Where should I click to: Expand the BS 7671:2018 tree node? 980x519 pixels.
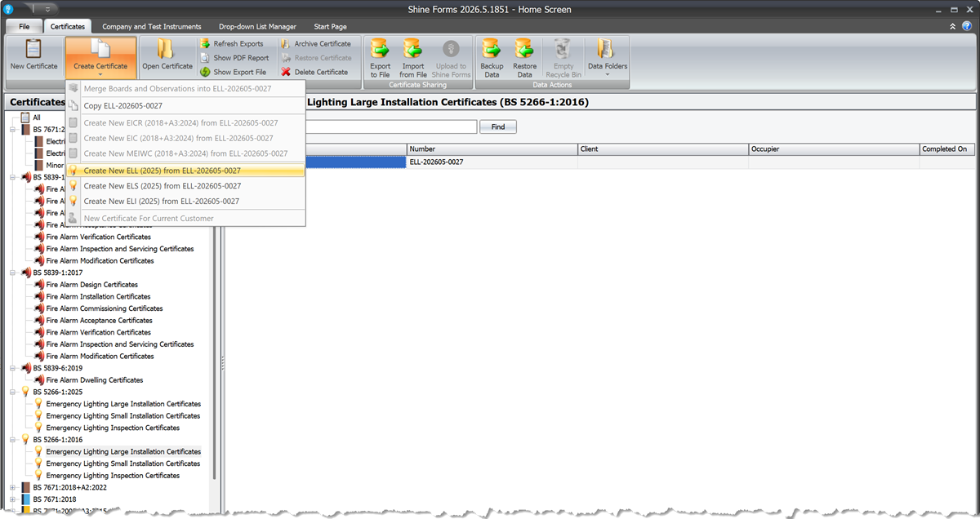[12, 499]
